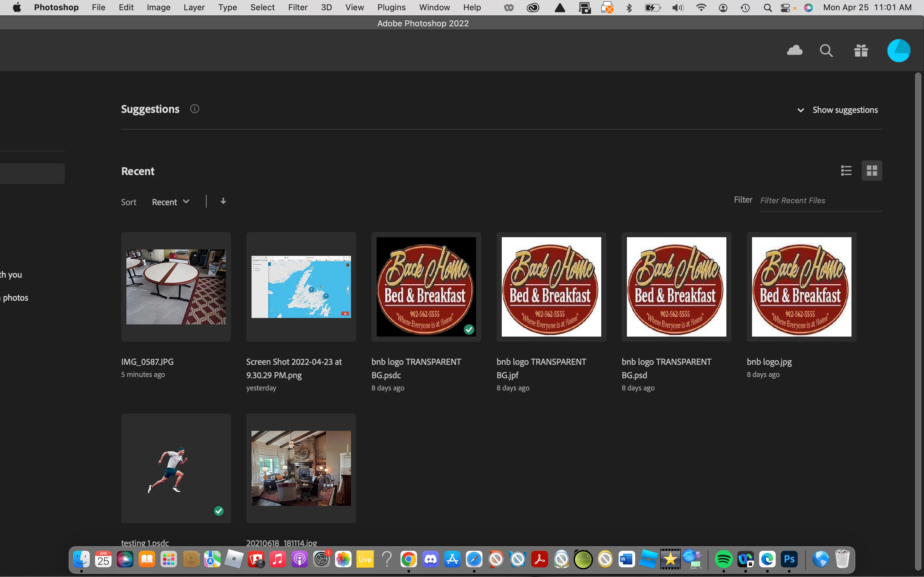Click the search magnifier in the Home header
Viewport: 924px width, 577px height.
(826, 50)
